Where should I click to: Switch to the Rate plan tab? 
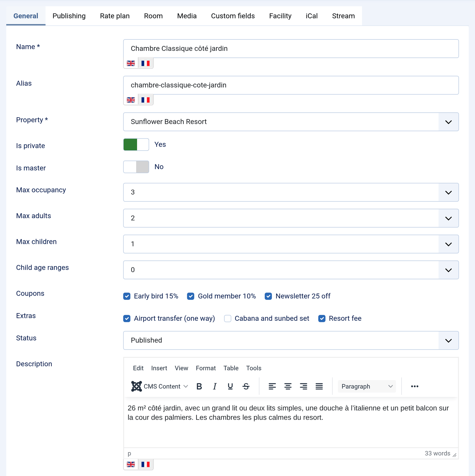point(115,16)
